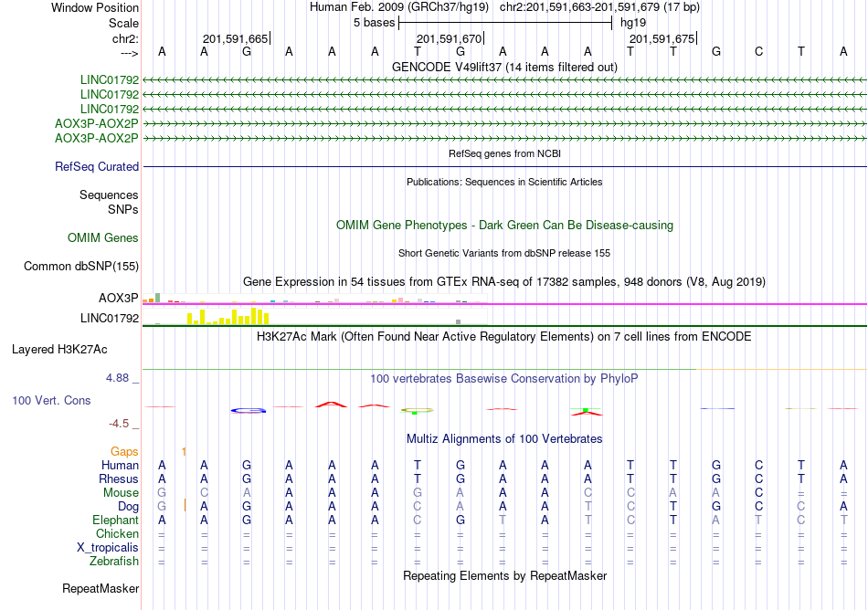The height and width of the screenshot is (610, 868).
Task: Click the lone C base in the ruler sequence
Action: point(758,51)
